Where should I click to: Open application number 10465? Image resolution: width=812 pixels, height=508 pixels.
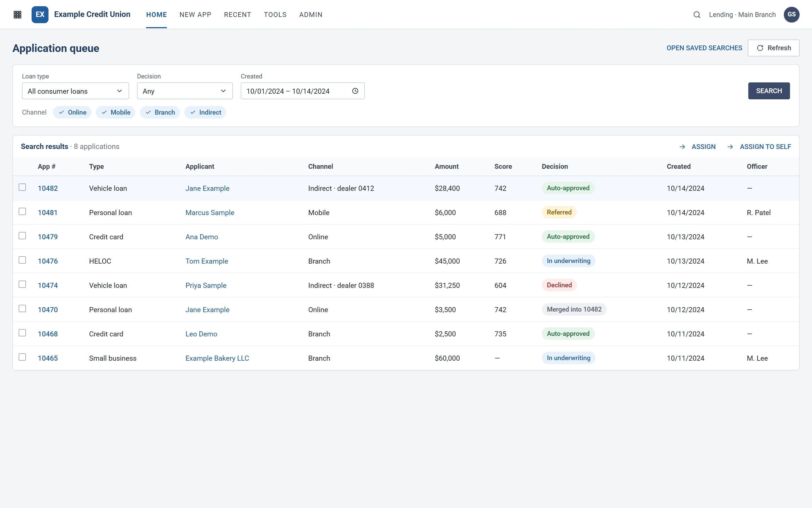[48, 358]
